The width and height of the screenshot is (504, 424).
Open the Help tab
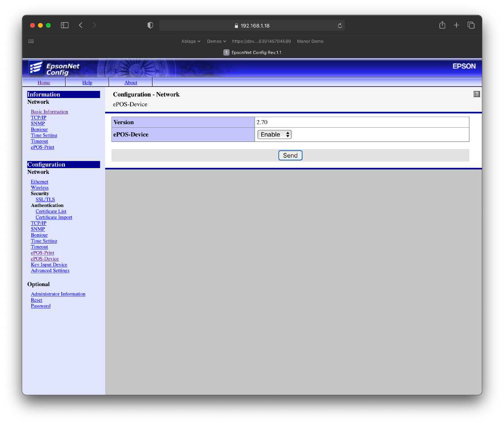[87, 82]
